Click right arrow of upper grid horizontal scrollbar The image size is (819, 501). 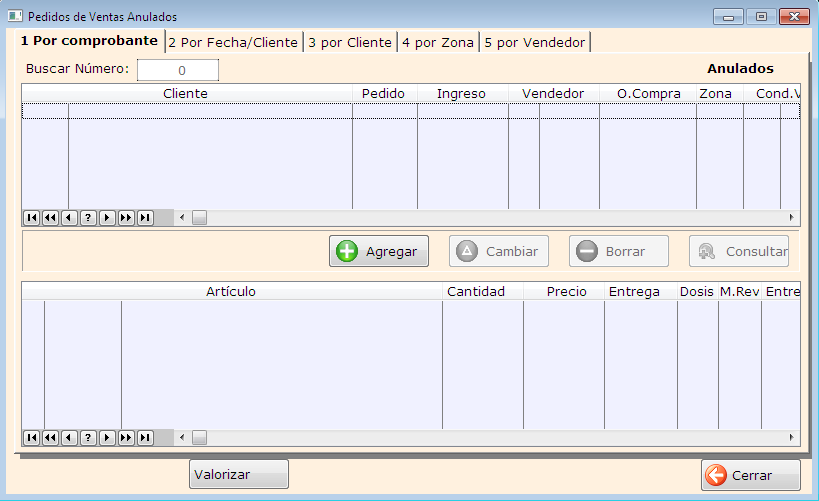[x=791, y=217]
